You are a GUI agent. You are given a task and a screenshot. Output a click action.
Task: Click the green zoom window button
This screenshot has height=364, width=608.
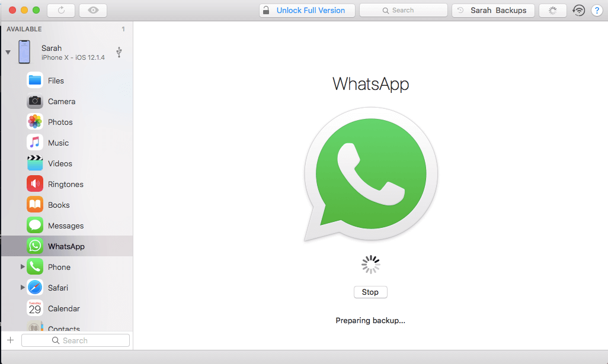(36, 10)
